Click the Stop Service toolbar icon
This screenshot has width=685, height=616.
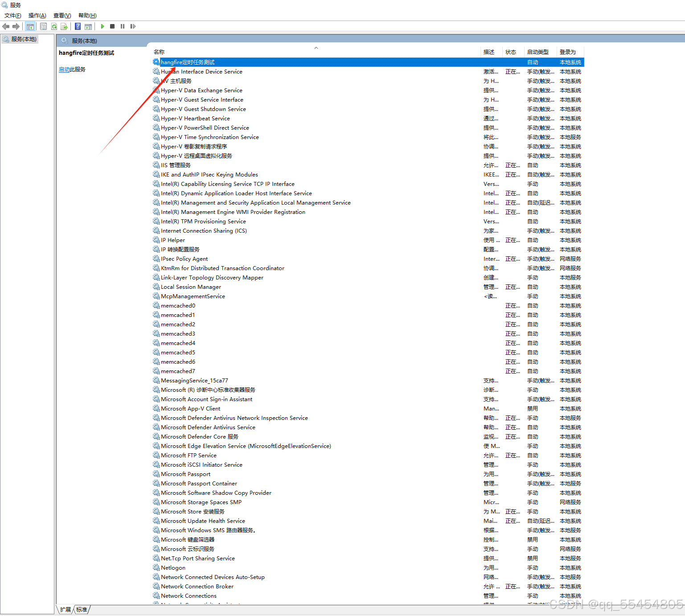[x=112, y=26]
